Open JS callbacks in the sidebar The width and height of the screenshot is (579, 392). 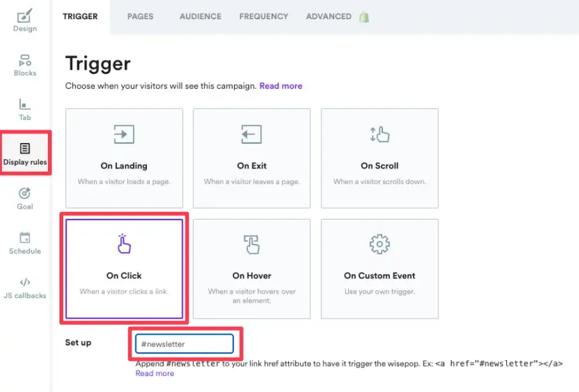tap(25, 289)
